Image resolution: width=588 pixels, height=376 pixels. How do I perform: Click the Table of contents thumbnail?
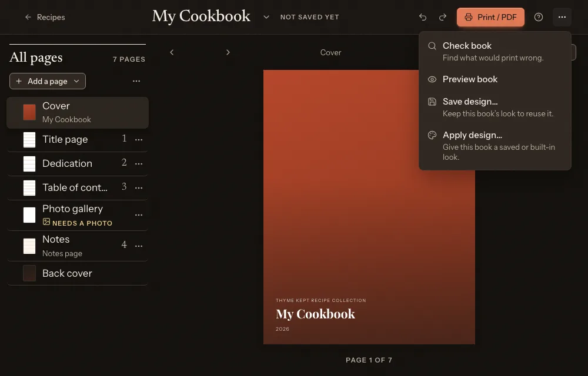tap(29, 187)
